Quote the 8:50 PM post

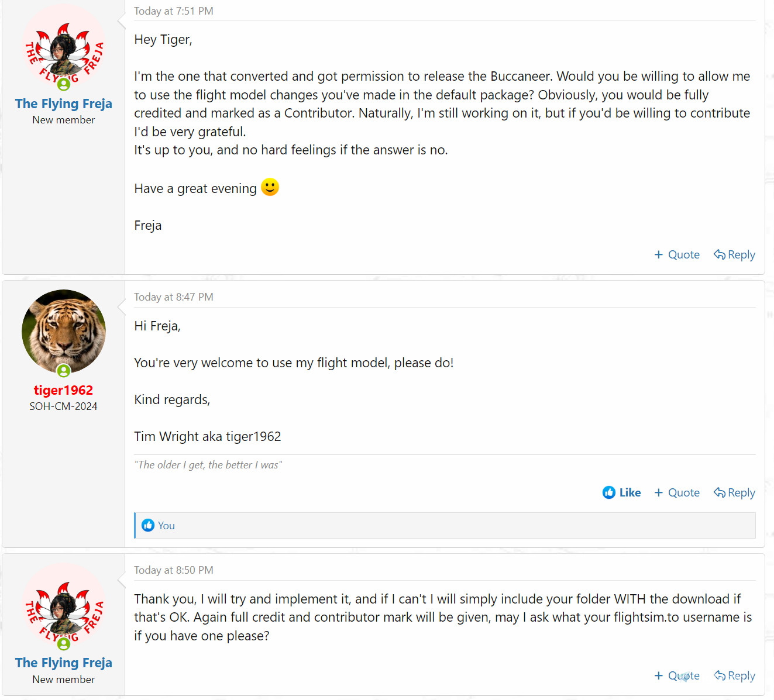coord(677,676)
